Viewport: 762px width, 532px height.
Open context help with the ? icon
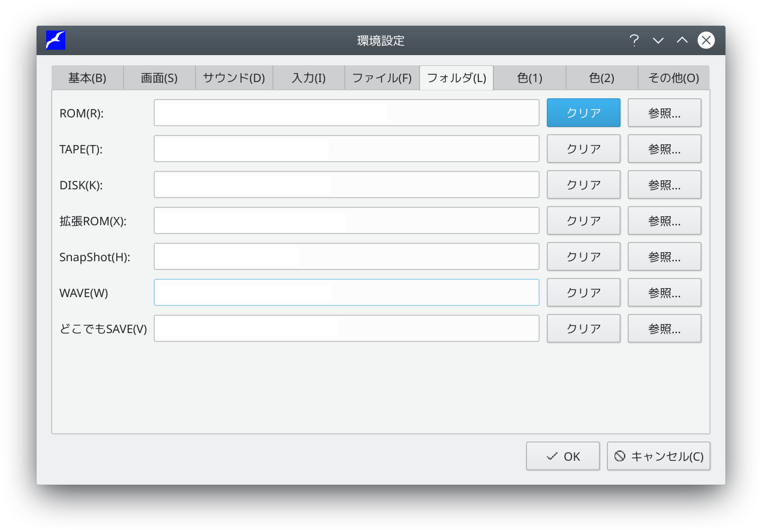click(634, 40)
